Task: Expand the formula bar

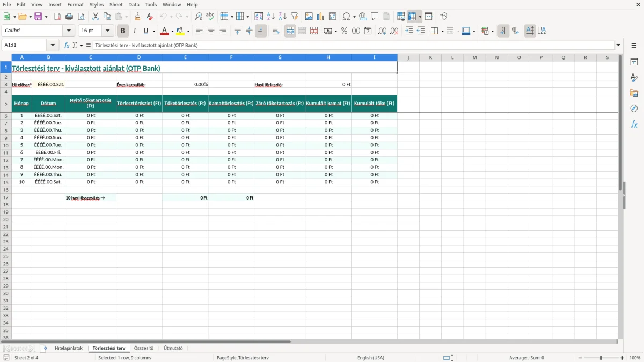Action: tap(619, 46)
